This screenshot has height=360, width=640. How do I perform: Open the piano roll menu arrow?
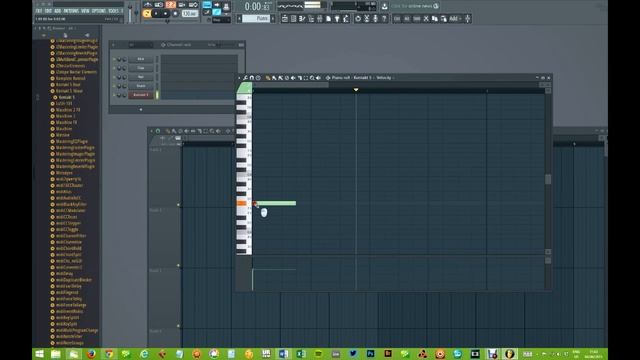pyautogui.click(x=239, y=78)
